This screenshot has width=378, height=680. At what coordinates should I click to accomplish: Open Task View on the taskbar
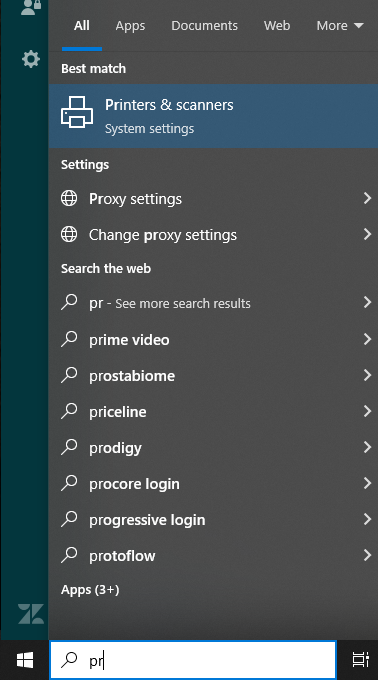(360, 660)
